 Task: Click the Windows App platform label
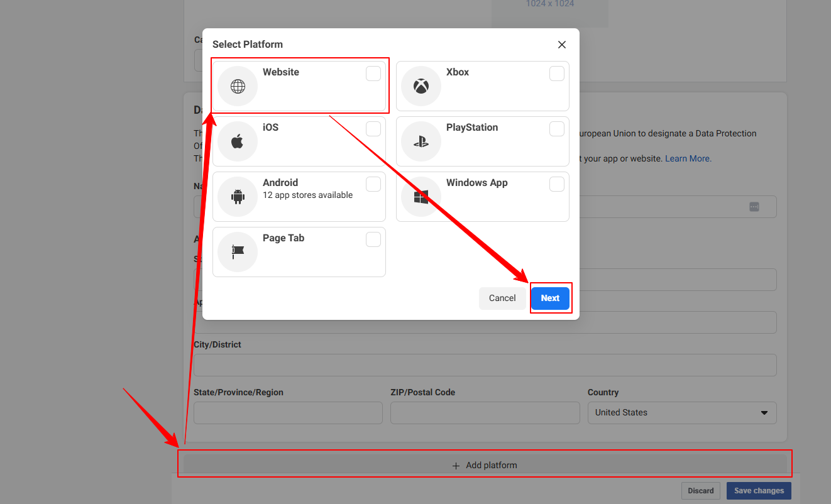(x=477, y=183)
